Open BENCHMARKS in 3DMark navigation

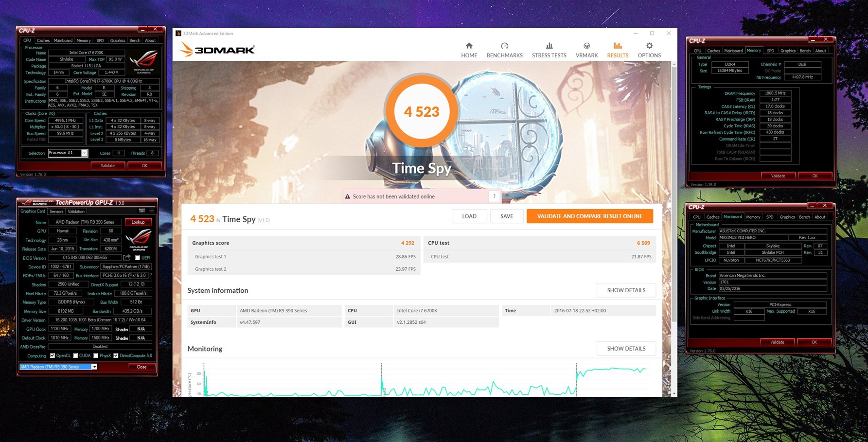click(504, 50)
